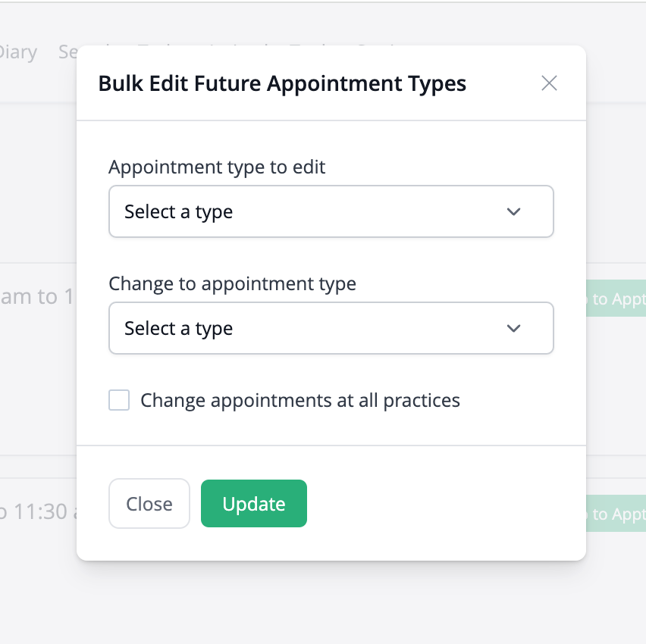Click the partially hidden tab right of Diary
646x644 pixels.
(x=68, y=52)
